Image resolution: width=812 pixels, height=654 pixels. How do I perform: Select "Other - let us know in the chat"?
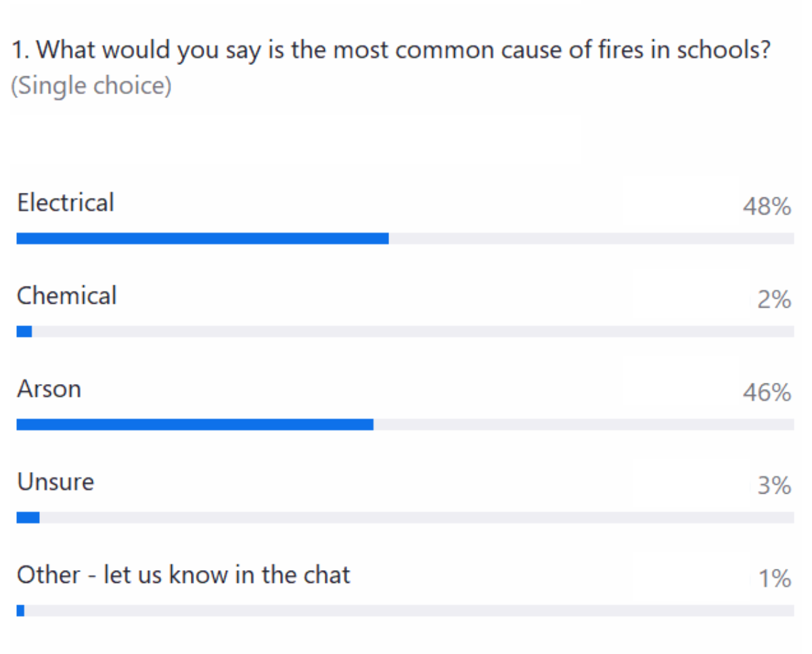tap(183, 575)
